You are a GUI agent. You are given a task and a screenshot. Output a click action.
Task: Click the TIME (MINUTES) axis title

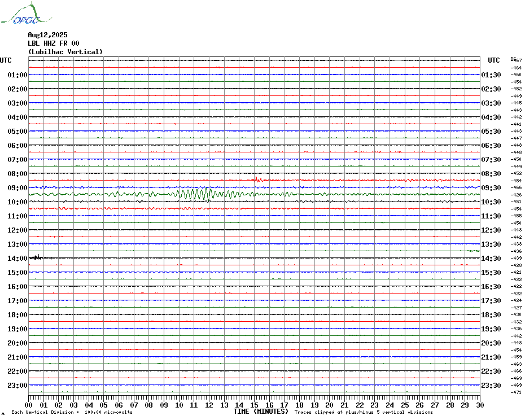[x=261, y=412]
